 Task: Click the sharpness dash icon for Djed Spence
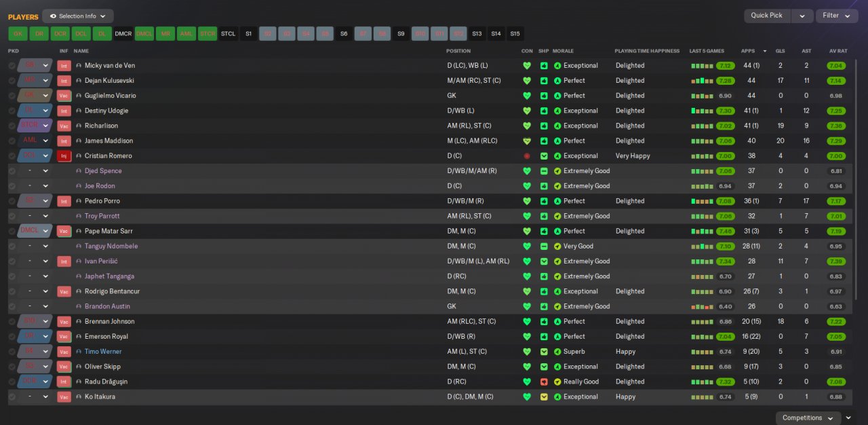pos(544,171)
